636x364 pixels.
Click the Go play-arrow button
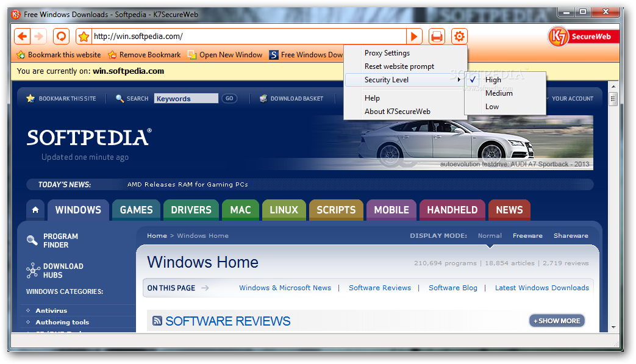pos(414,37)
